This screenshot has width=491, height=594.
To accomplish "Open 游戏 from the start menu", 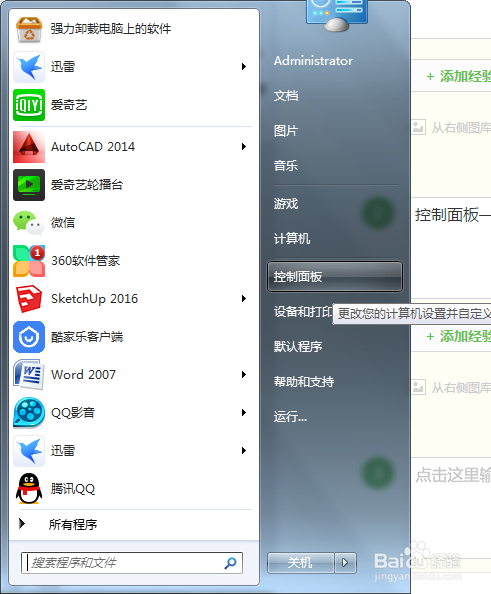I will click(286, 204).
